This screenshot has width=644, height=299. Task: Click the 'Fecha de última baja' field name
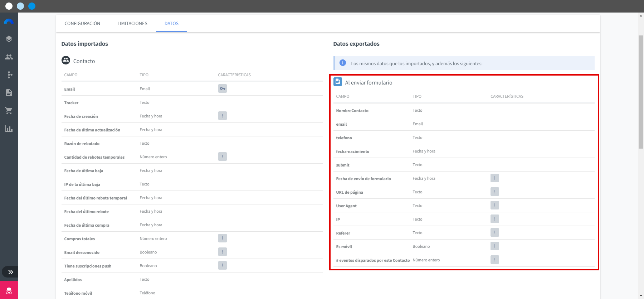pyautogui.click(x=84, y=171)
